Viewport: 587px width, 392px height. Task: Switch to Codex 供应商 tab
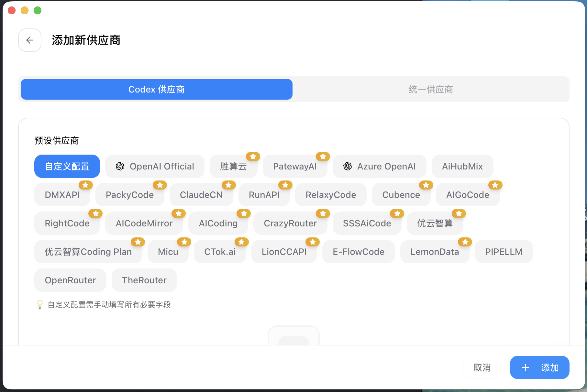click(x=157, y=89)
